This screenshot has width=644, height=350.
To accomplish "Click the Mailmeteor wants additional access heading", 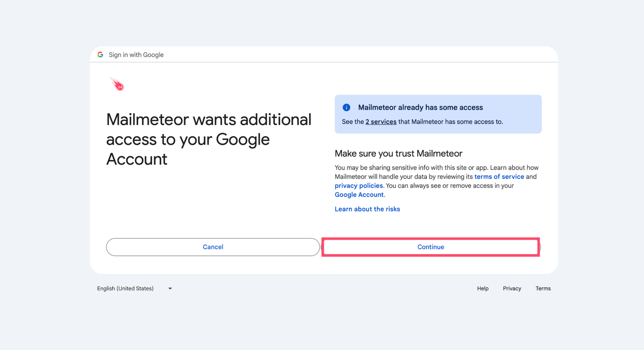I will (x=209, y=139).
